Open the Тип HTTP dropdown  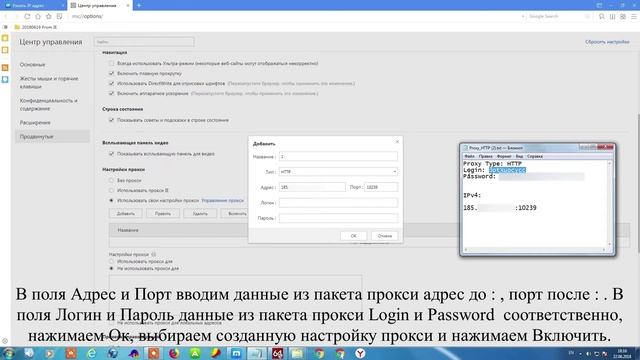338,172
